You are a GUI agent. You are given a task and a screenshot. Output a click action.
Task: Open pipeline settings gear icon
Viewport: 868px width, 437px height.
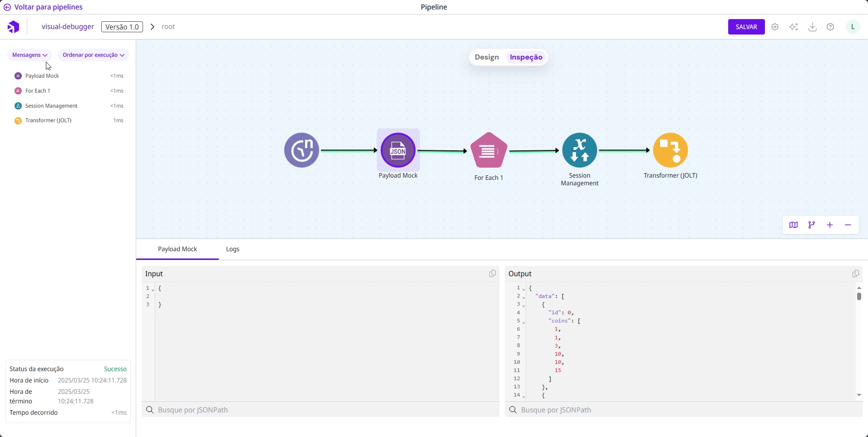coord(775,27)
